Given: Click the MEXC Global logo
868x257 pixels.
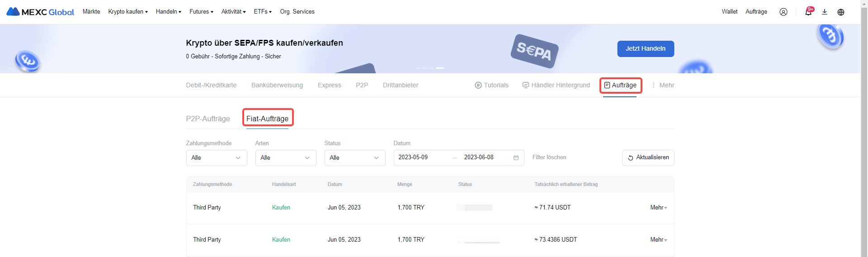Looking at the screenshot, I should point(40,12).
